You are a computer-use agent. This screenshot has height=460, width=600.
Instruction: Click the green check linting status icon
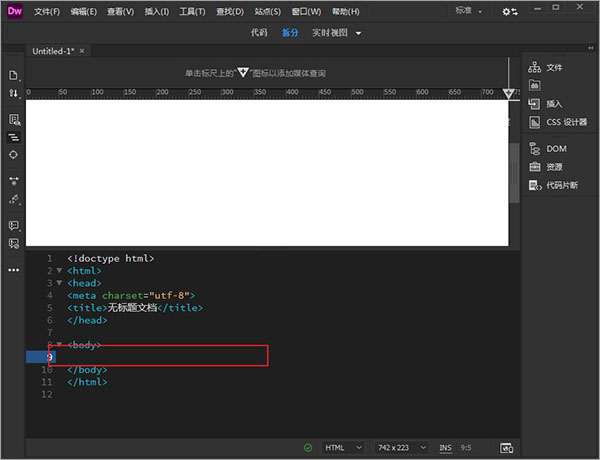pos(308,447)
